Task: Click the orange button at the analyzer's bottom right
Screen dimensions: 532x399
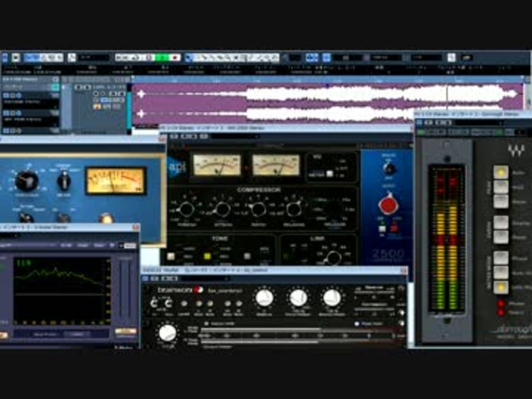Action: (126, 331)
